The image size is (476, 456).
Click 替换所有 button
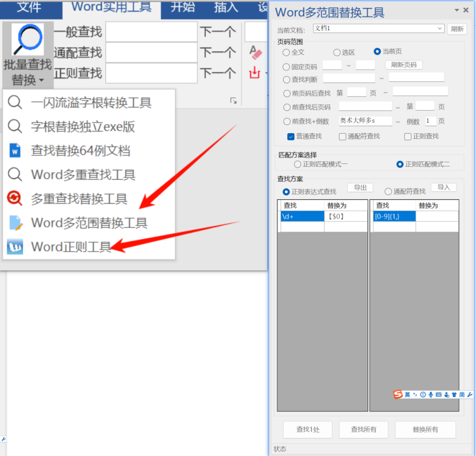[x=425, y=430]
